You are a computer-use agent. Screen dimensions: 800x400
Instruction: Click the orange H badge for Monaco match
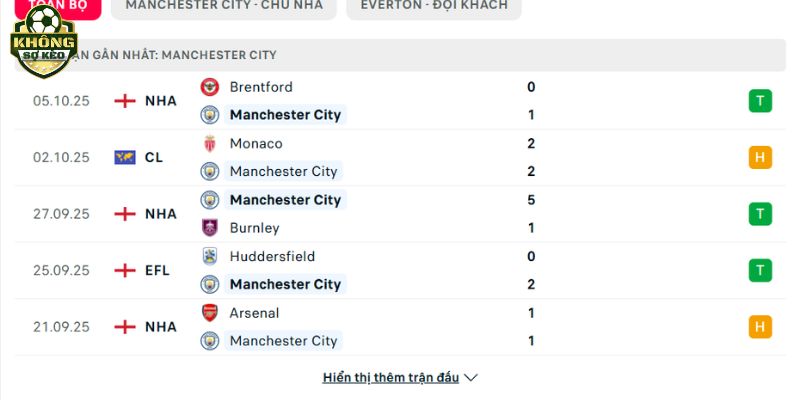pos(760,157)
